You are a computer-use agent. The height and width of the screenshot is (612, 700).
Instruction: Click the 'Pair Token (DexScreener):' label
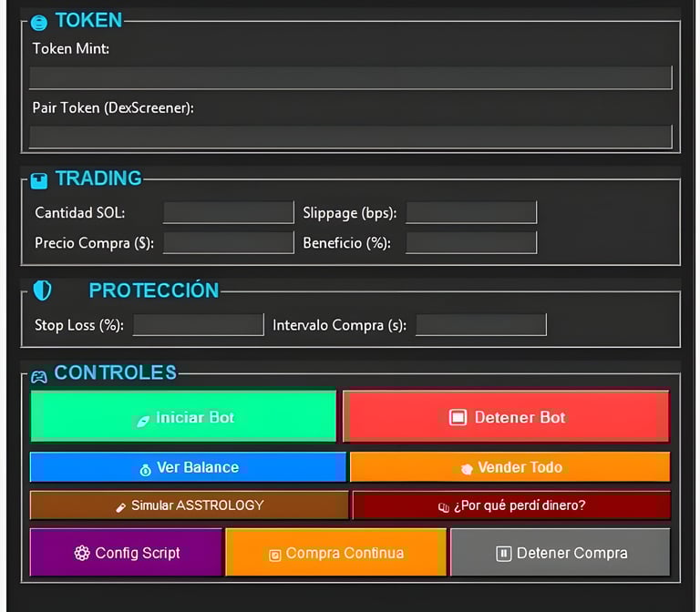coord(113,107)
